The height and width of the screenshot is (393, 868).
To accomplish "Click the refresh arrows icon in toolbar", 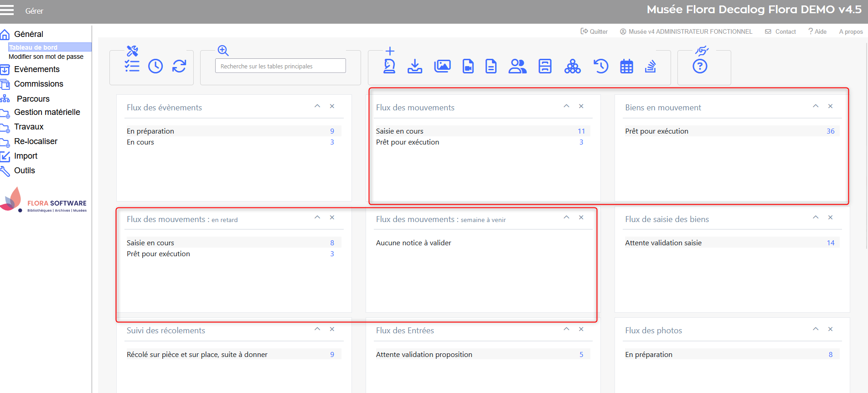I will tap(179, 67).
